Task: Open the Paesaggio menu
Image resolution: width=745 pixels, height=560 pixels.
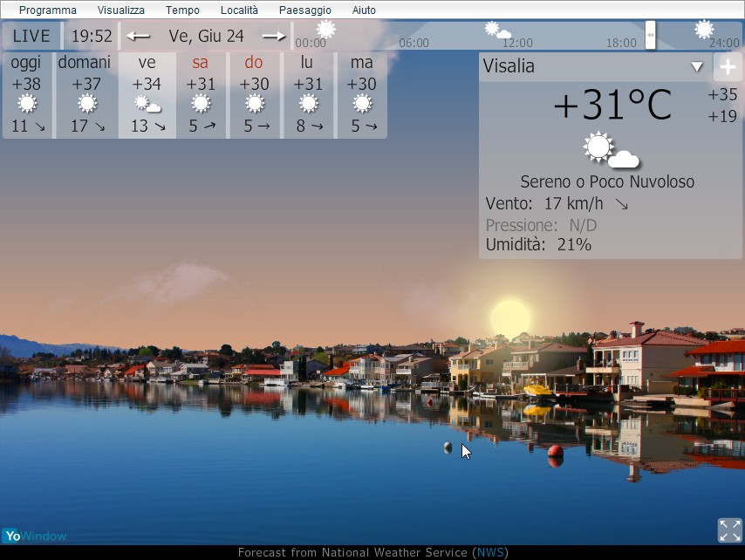Action: coord(305,10)
